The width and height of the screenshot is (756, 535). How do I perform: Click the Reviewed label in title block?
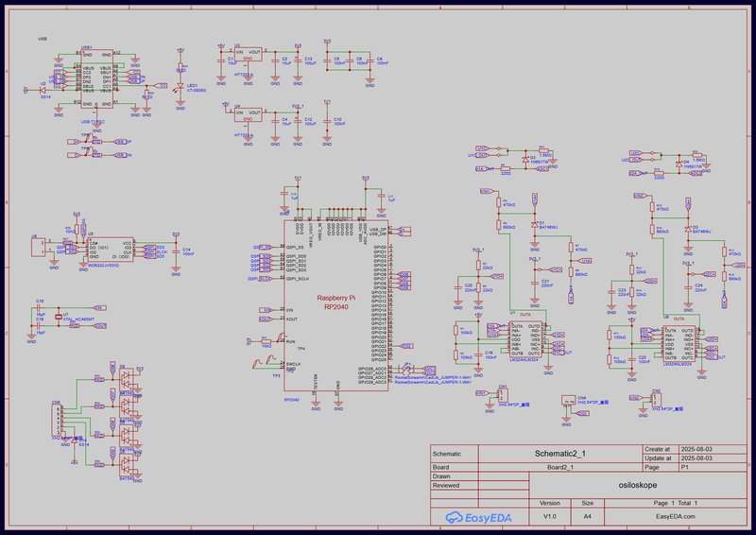[x=446, y=485]
